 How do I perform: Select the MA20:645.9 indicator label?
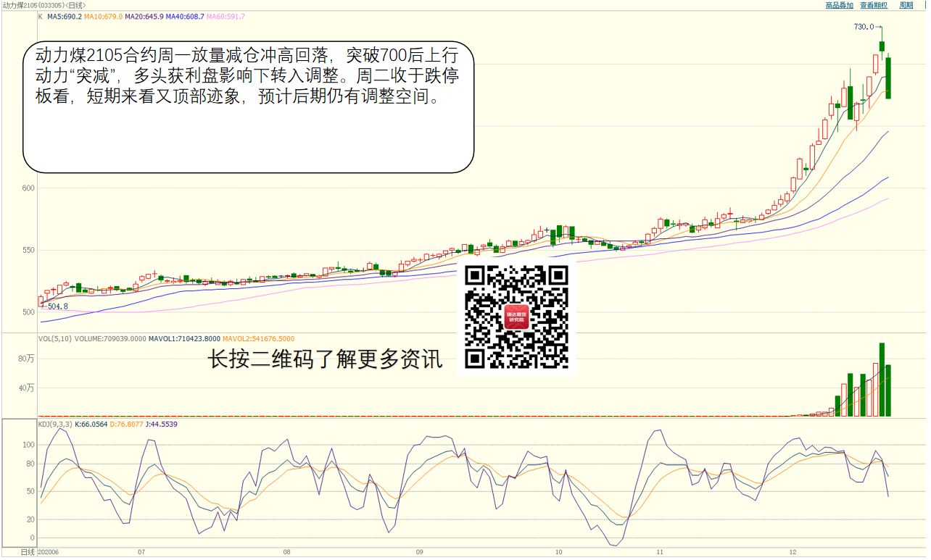point(144,16)
